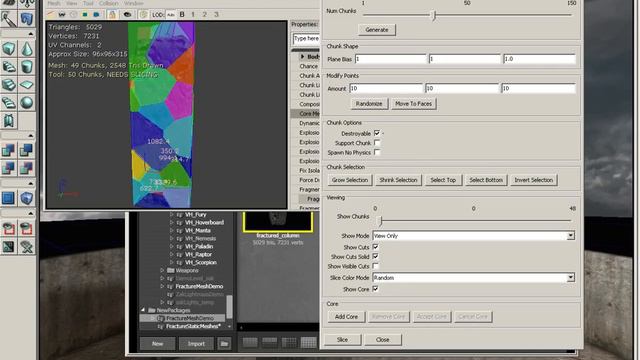The width and height of the screenshot is (640, 360).
Task: Select the Cylinder brush builder
Action: point(27,67)
